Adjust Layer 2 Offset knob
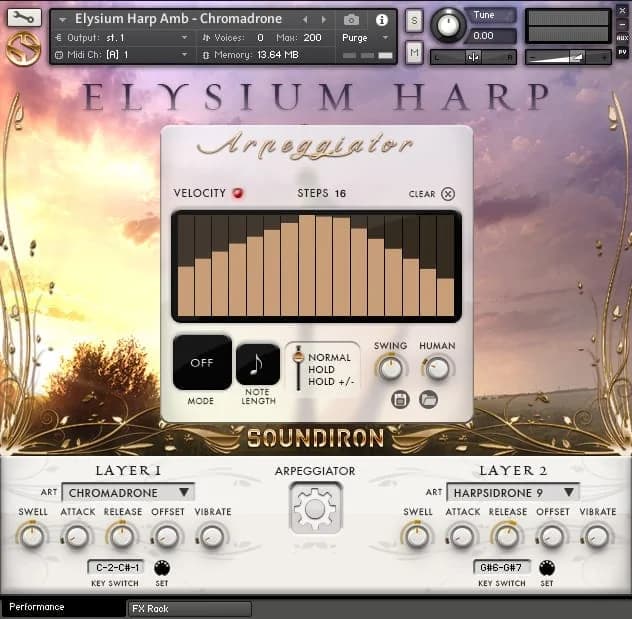This screenshot has width=632, height=619. pyautogui.click(x=552, y=536)
